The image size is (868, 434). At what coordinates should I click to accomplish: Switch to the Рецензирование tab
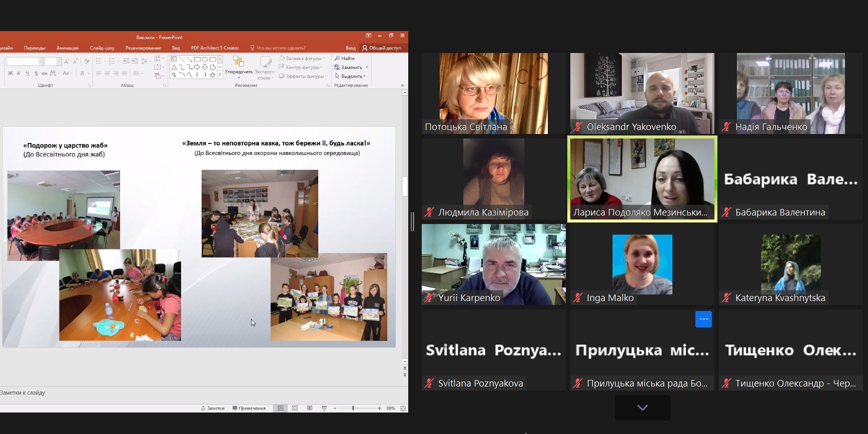tap(143, 48)
